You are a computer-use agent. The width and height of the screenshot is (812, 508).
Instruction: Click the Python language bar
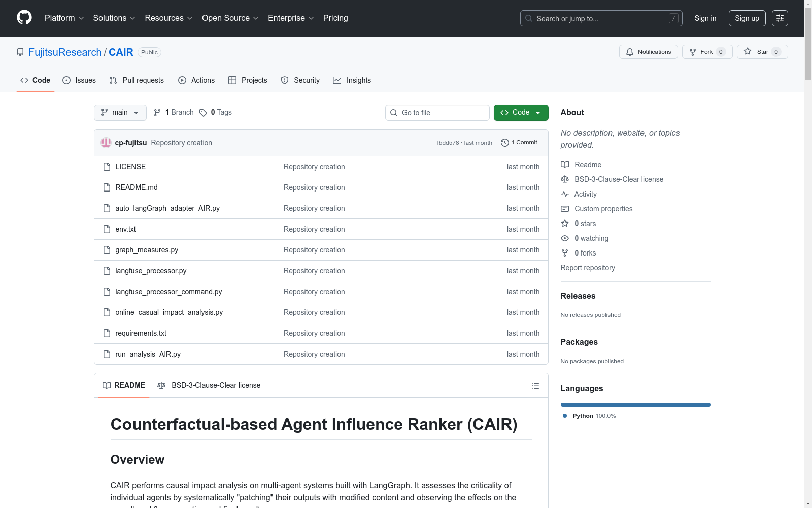coord(636,405)
